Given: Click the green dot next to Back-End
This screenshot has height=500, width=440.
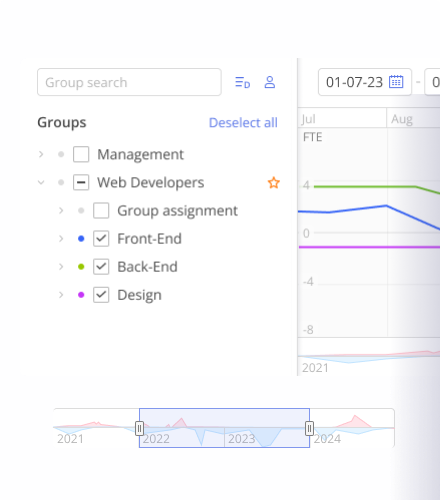Looking at the screenshot, I should (x=81, y=267).
